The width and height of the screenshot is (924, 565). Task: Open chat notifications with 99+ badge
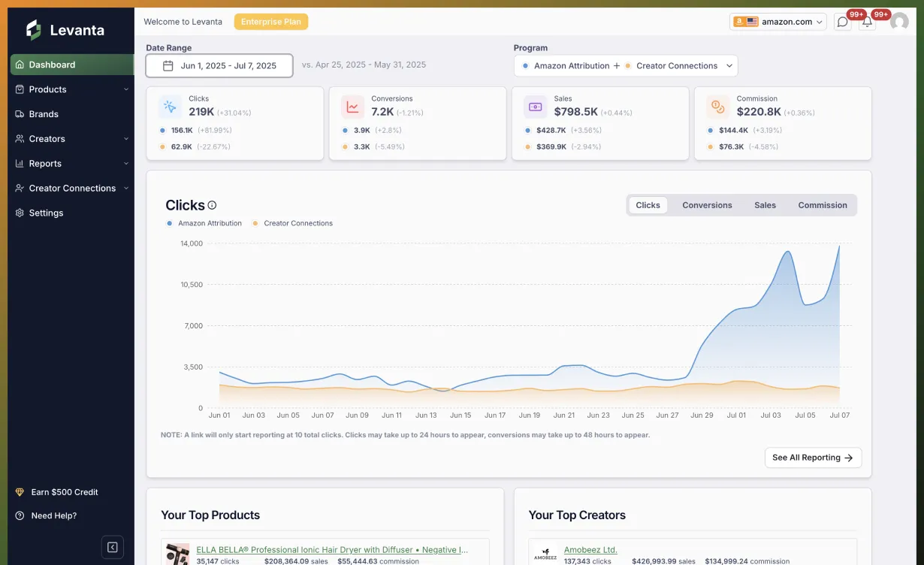point(842,22)
